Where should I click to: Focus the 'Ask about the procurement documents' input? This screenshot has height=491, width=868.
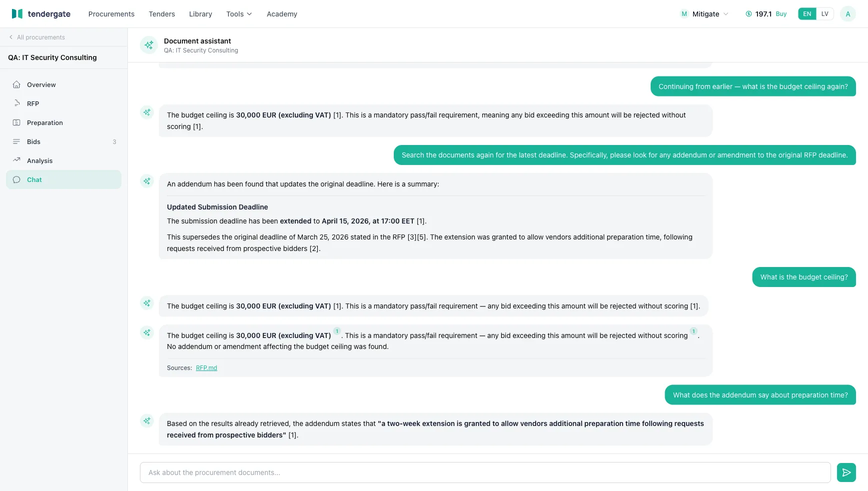point(485,472)
